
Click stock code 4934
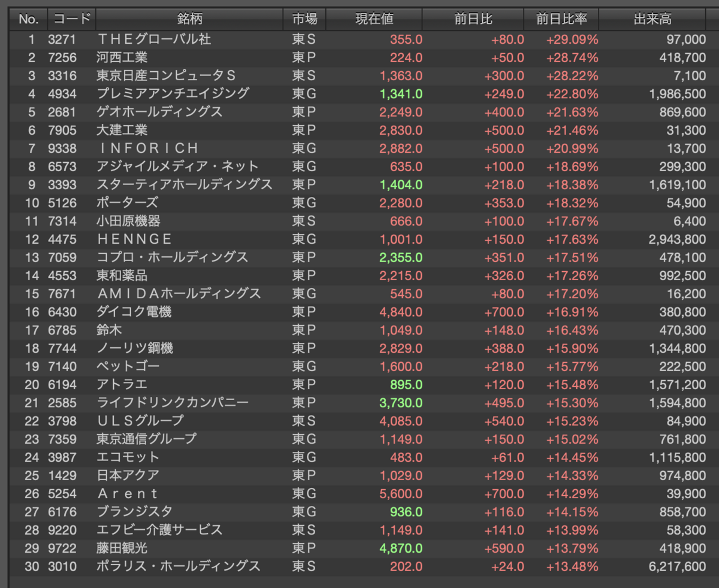(62, 93)
